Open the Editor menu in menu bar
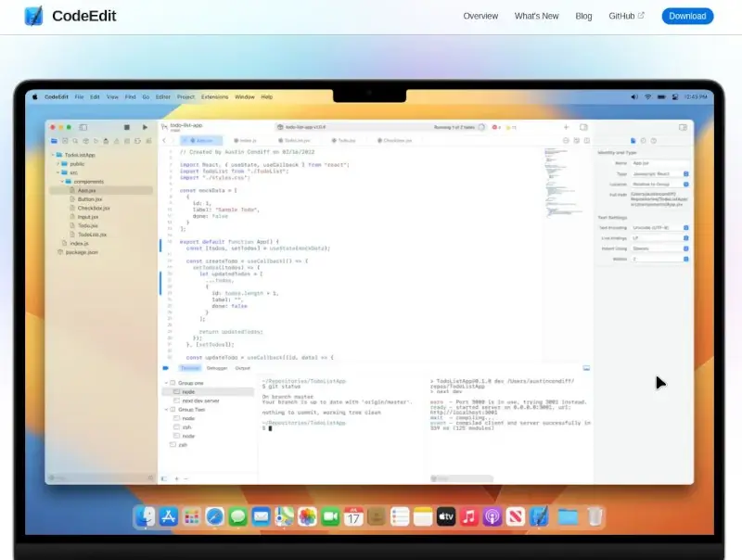 click(x=163, y=96)
